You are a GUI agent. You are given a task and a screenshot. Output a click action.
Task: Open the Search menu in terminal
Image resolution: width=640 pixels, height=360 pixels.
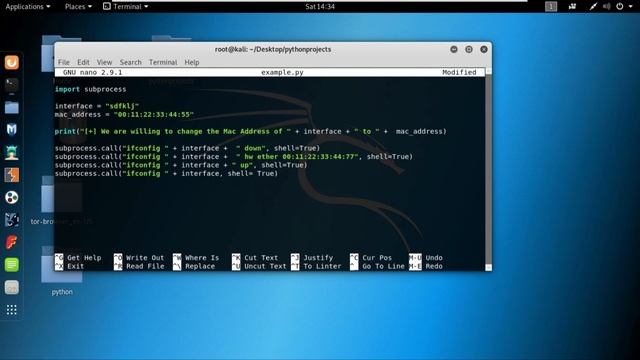[x=131, y=62]
